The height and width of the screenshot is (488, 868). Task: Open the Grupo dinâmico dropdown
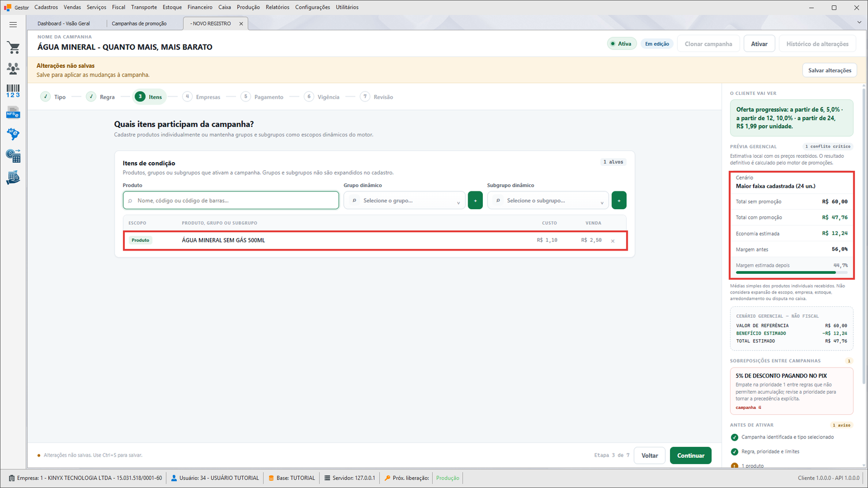[x=404, y=201]
